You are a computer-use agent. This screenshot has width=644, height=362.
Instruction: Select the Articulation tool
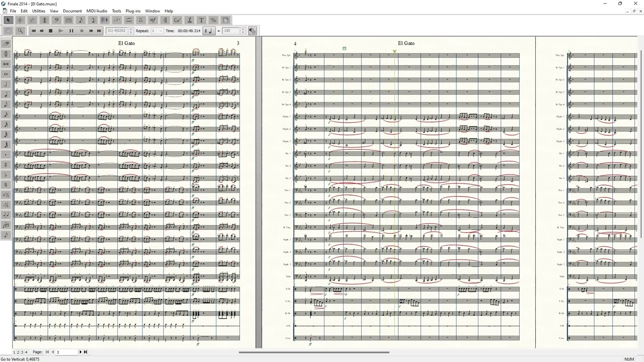click(x=141, y=20)
